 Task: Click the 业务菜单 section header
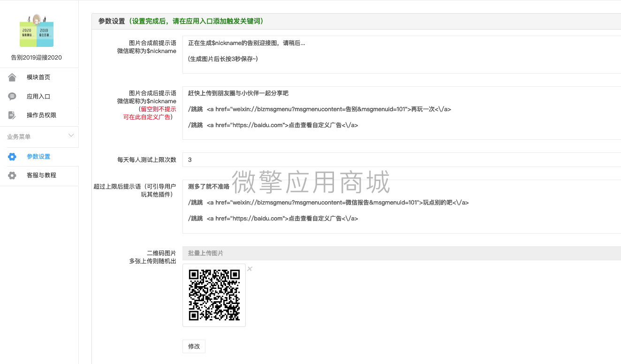point(39,137)
